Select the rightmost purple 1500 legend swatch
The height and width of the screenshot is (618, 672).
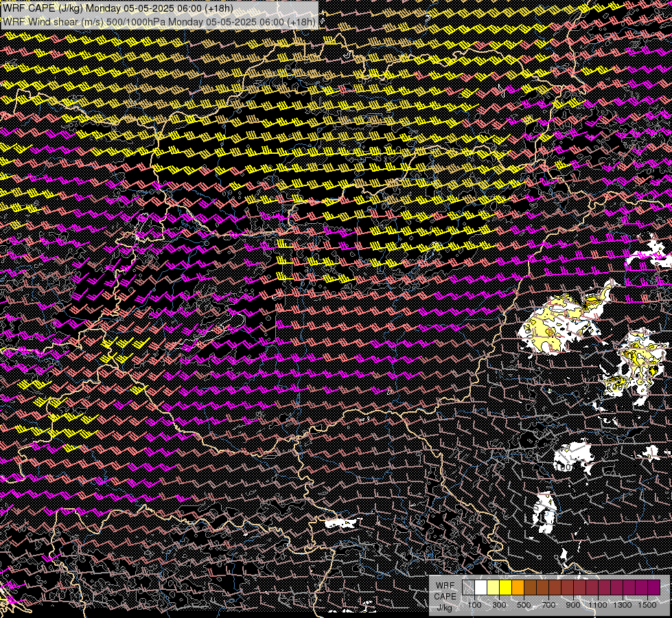654,587
